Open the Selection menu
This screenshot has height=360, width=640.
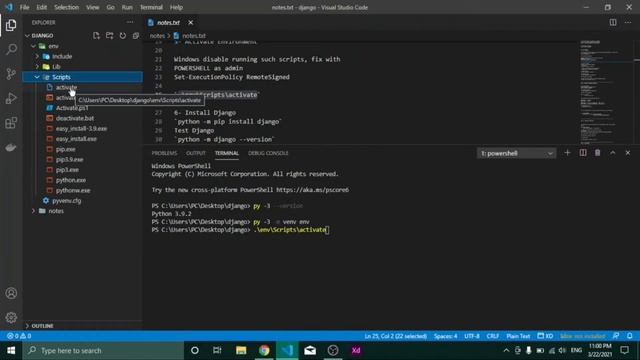(x=66, y=7)
